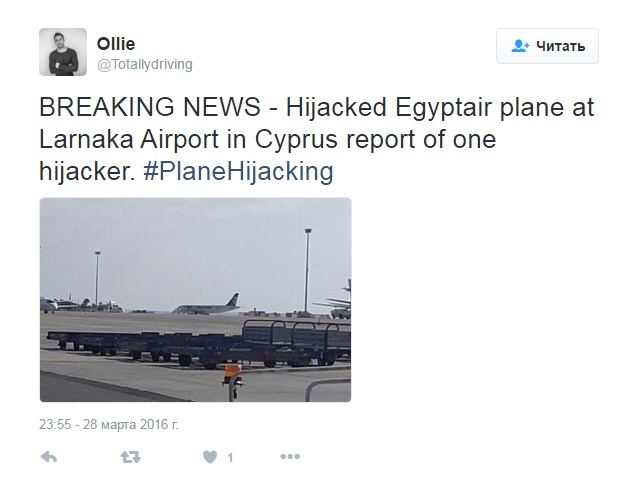Open the three-dot more options menu
The width and height of the screenshot is (626, 488).
(x=290, y=457)
